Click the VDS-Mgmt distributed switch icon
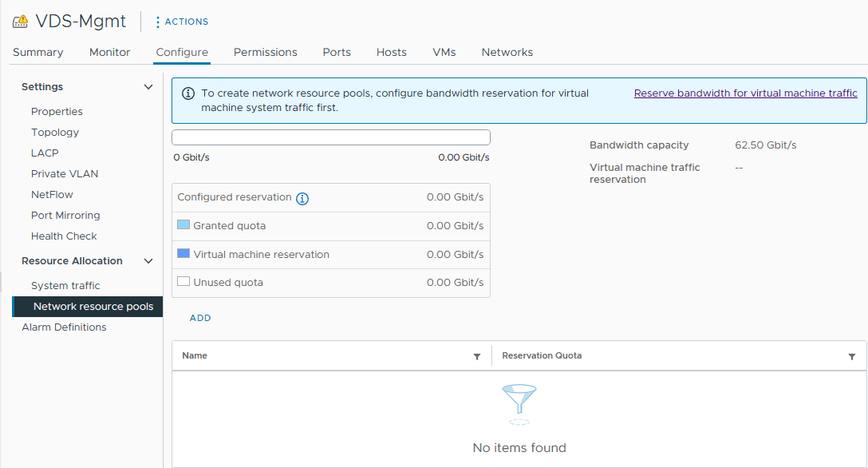 tap(20, 22)
